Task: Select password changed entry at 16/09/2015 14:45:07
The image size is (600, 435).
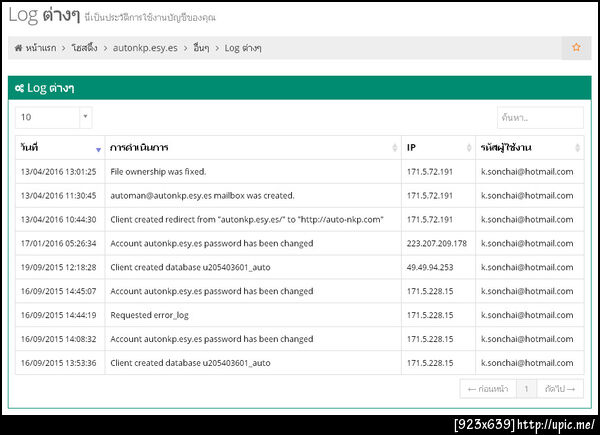Action: pos(212,291)
